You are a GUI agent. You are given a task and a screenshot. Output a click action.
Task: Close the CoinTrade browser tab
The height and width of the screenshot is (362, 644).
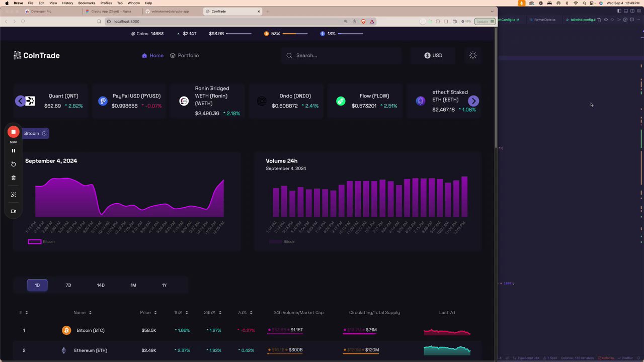[259, 11]
